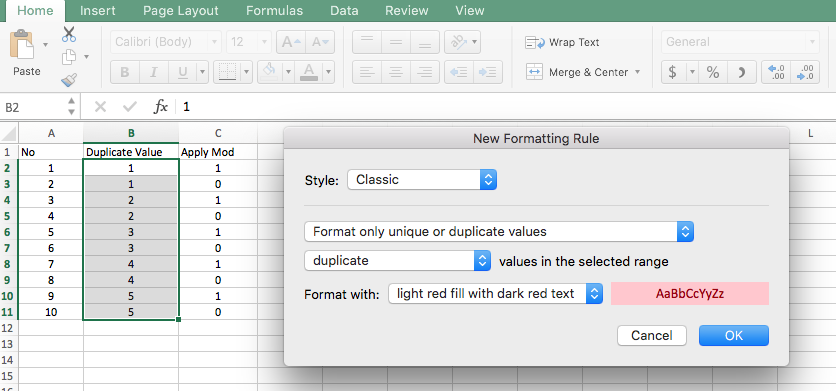Click the fx insert function icon
Image resolution: width=836 pixels, height=391 pixels.
pyautogui.click(x=160, y=107)
